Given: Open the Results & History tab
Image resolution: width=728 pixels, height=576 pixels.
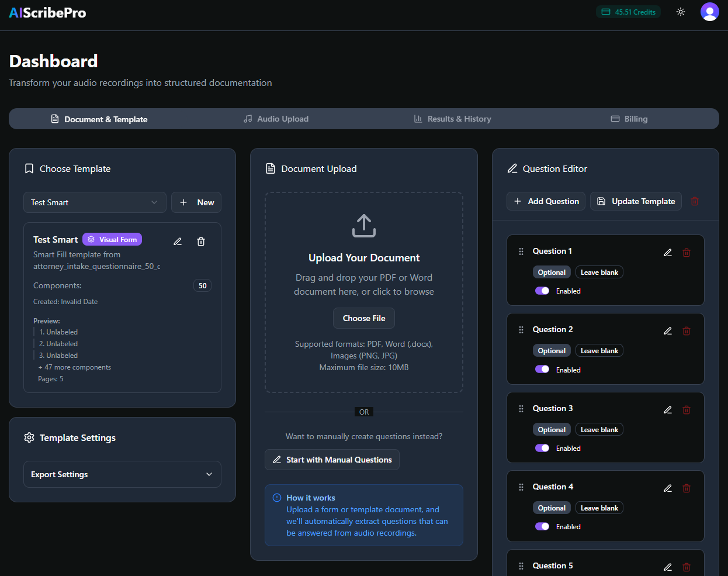Looking at the screenshot, I should coord(452,119).
